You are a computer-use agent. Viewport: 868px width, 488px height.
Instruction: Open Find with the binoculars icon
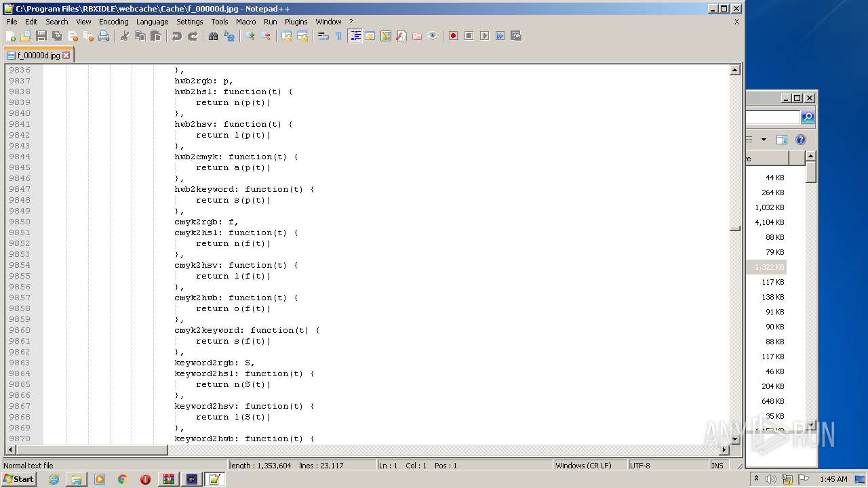point(214,36)
